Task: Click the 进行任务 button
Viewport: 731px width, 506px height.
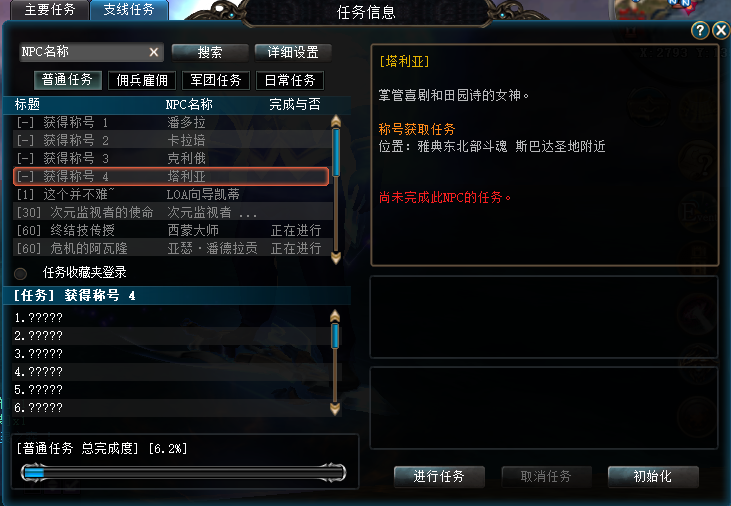Action: coord(439,476)
